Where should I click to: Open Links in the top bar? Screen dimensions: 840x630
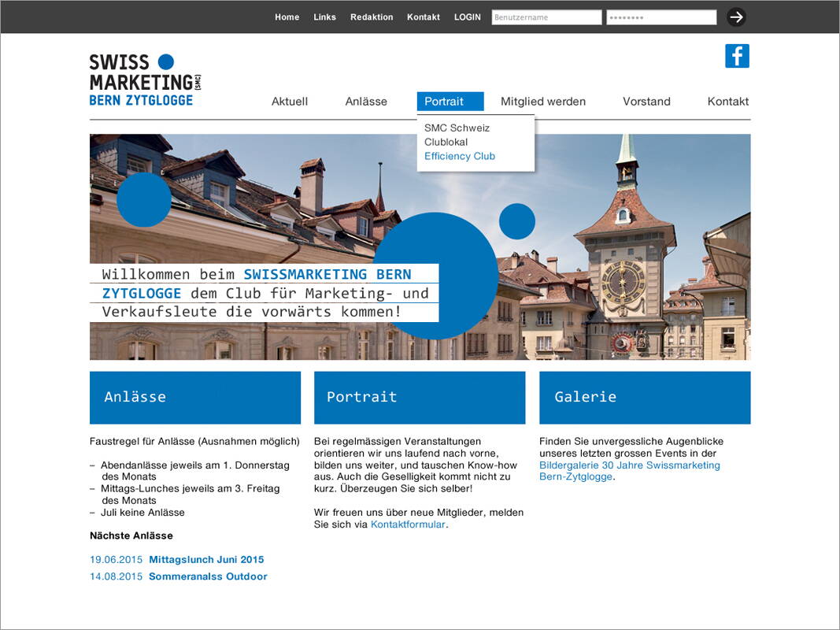[324, 17]
